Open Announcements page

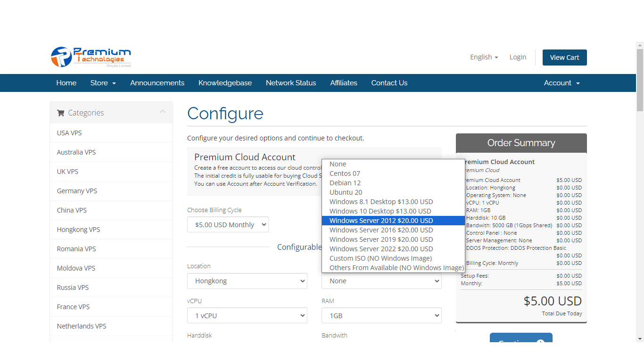[x=157, y=83]
